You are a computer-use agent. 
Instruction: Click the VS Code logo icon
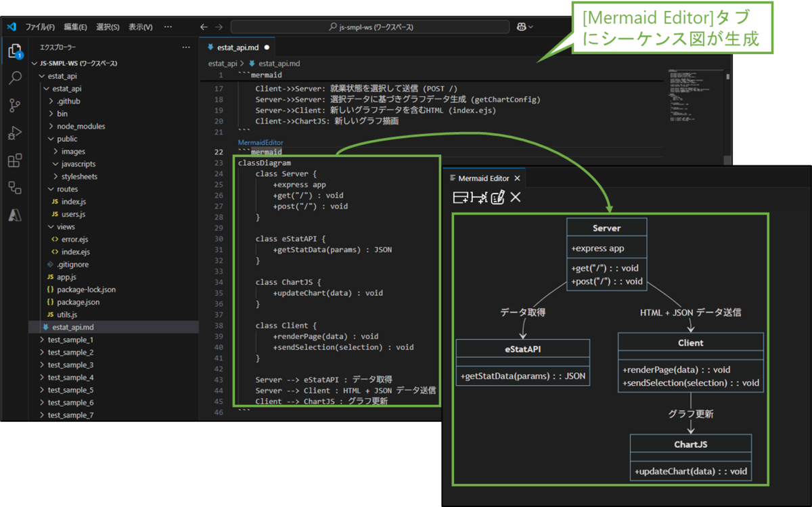(11, 27)
